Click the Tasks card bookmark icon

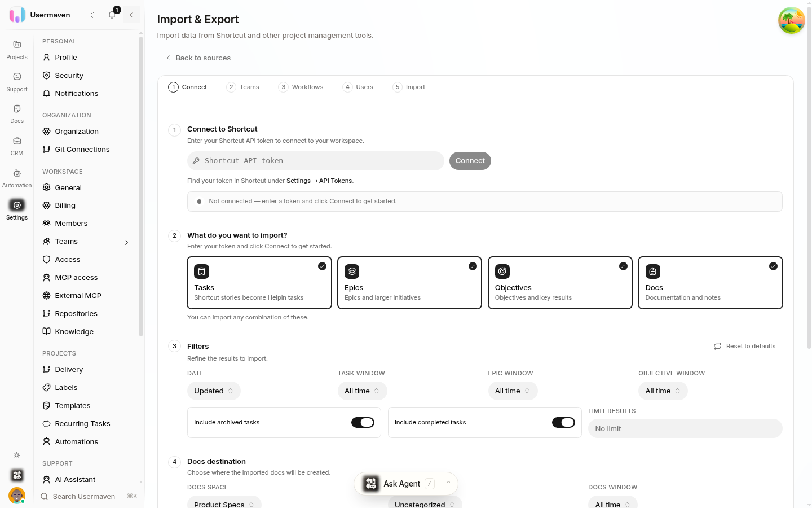(x=201, y=271)
